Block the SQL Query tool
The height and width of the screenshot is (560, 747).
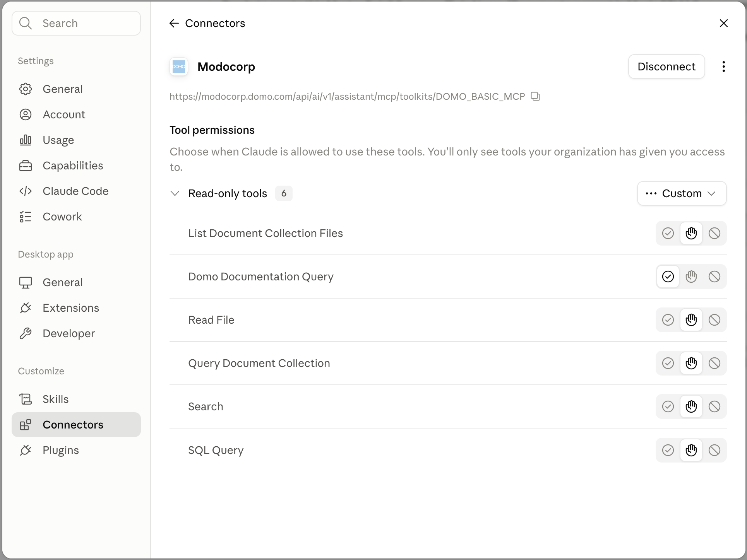point(714,450)
